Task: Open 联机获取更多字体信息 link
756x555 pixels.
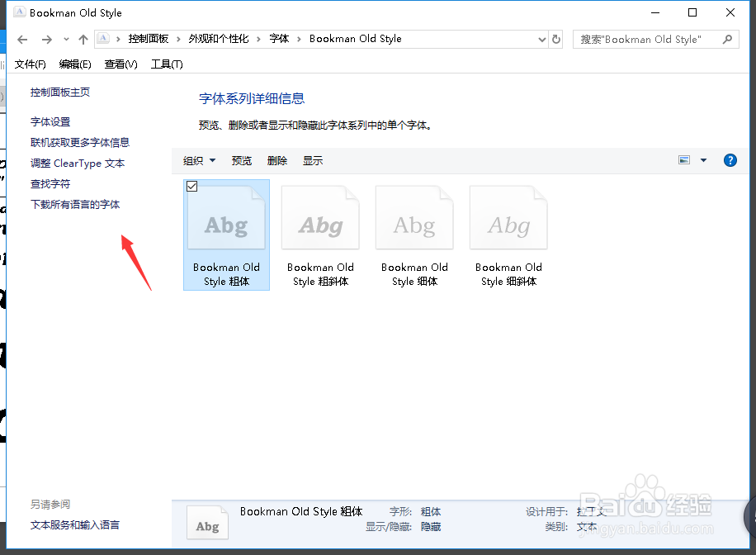Action: pos(80,143)
